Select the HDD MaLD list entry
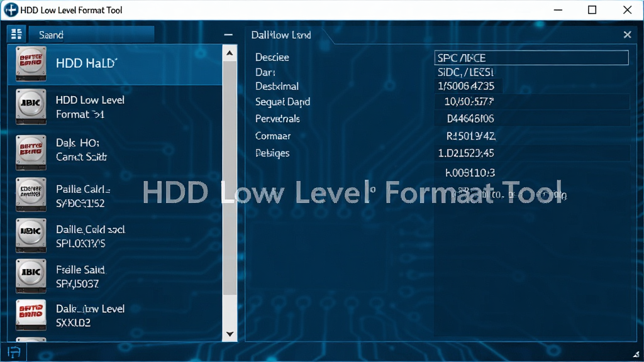The width and height of the screenshot is (644, 362). [115, 65]
